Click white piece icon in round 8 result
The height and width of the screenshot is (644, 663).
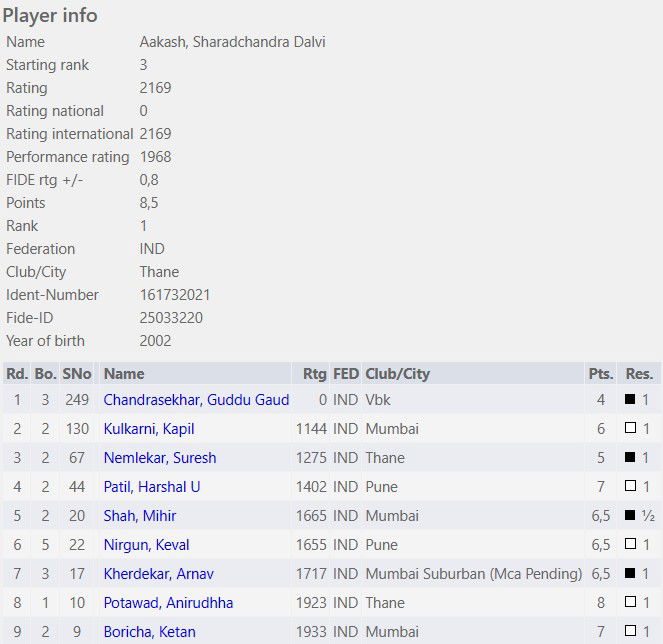630,603
